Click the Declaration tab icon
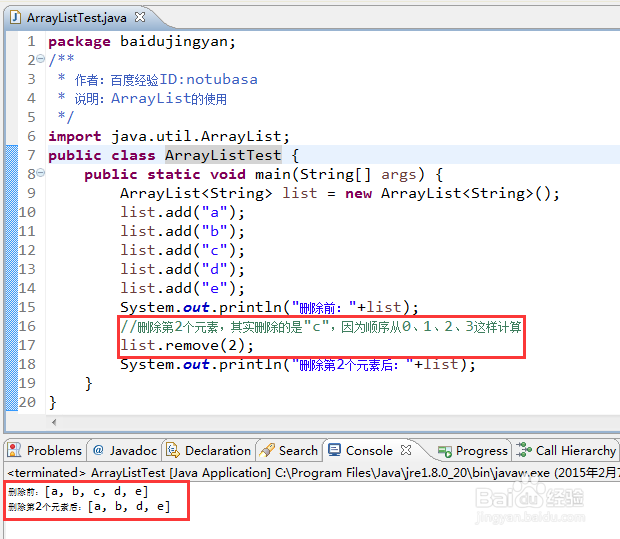 point(173,450)
